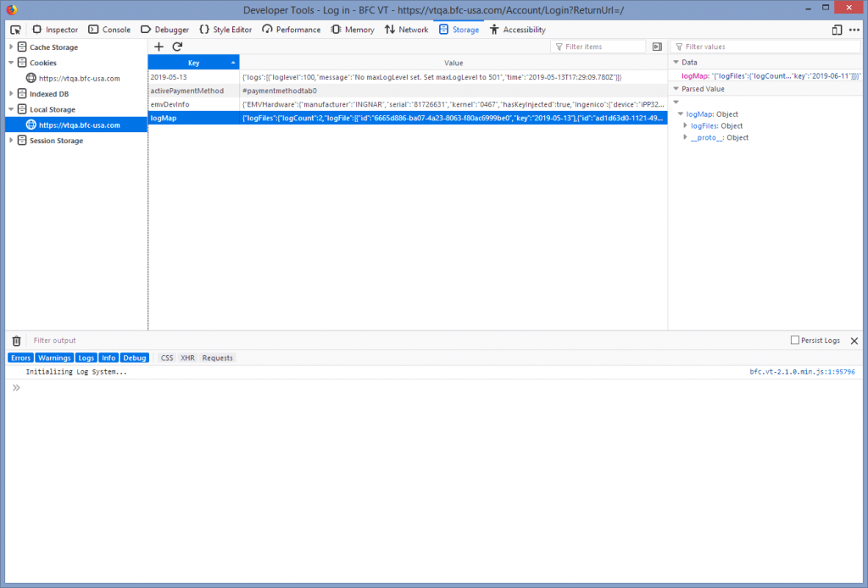Open the Inspector tab
This screenshot has height=588, width=868.
[x=55, y=30]
